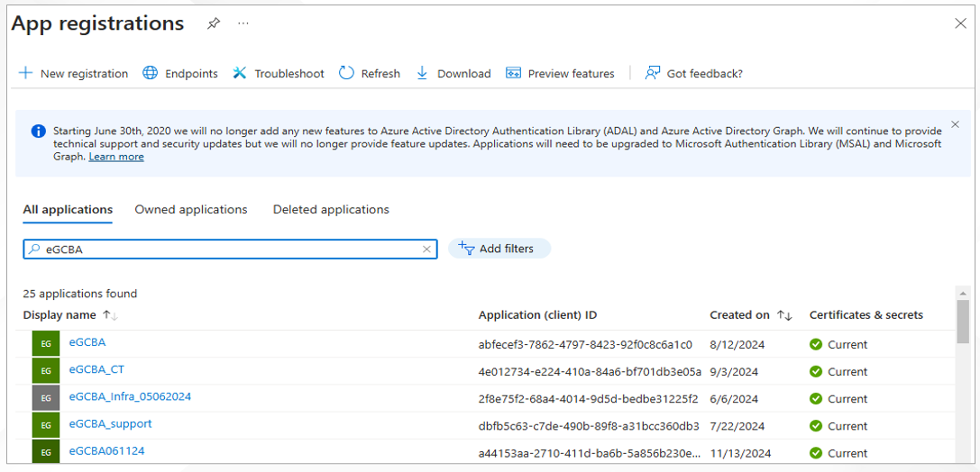Screen dimensions: 980x472
Task: Open Endpoints globe icon
Action: click(x=150, y=73)
